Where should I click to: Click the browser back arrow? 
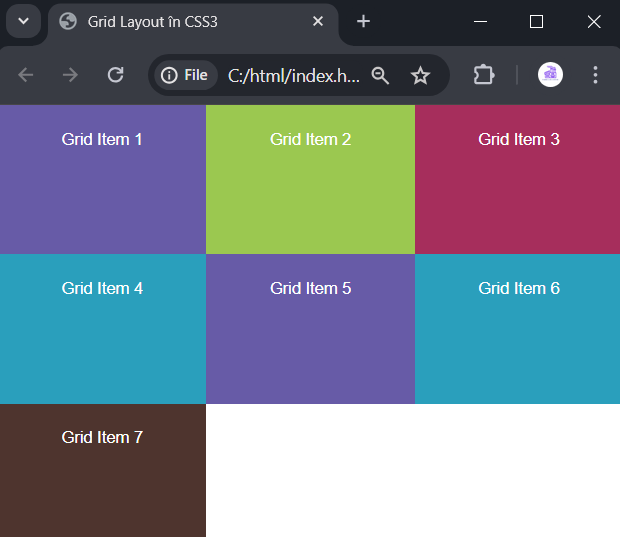tap(26, 75)
